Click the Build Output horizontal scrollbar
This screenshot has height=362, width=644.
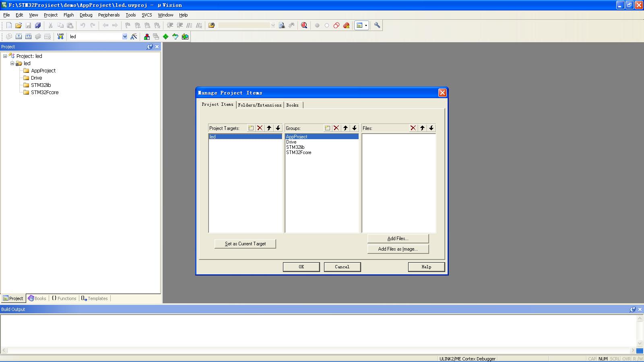pos(318,350)
